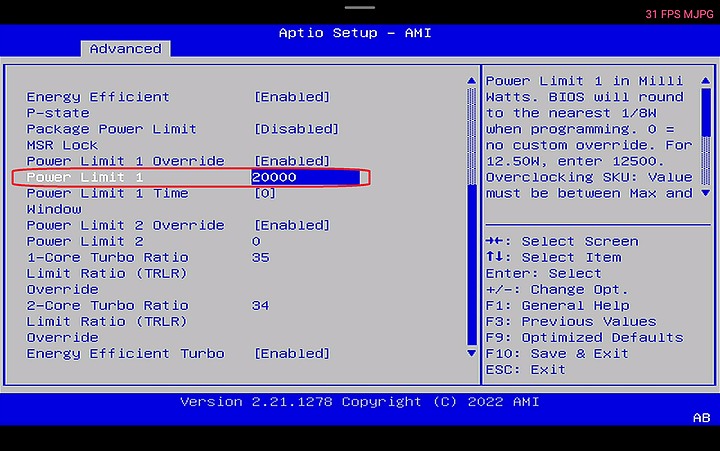Toggle Power Limit 1 Override [Enabled] value
Image resolution: width=720 pixels, height=451 pixels.
pyautogui.click(x=292, y=161)
